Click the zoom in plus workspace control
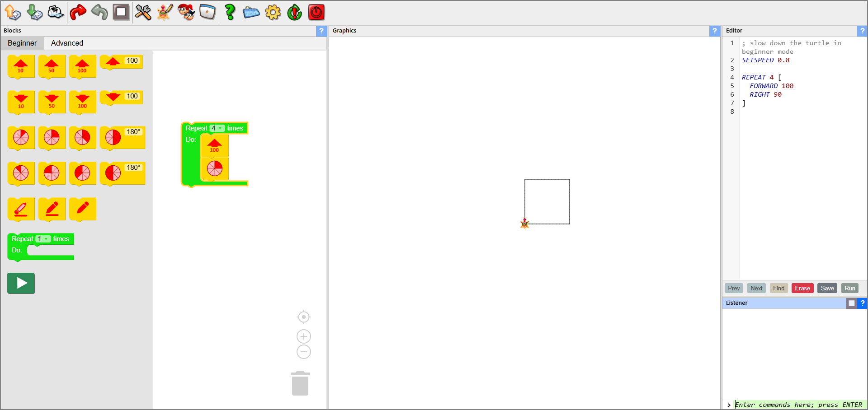This screenshot has height=410, width=868. pos(304,336)
